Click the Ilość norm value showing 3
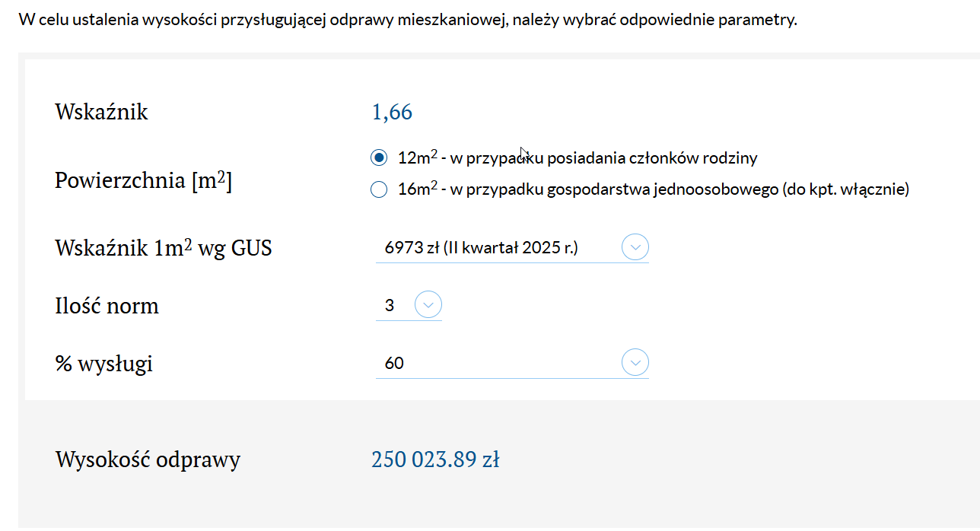This screenshot has height=531, width=980. 390,304
